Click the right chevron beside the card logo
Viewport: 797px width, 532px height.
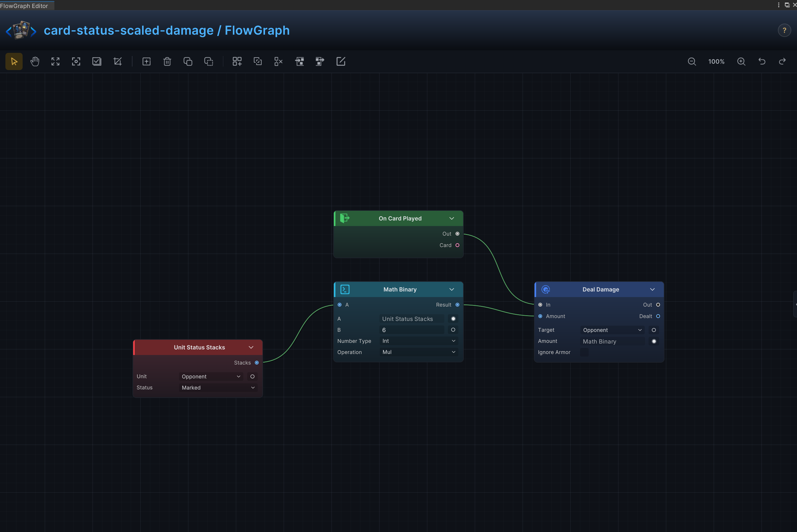pyautogui.click(x=33, y=32)
